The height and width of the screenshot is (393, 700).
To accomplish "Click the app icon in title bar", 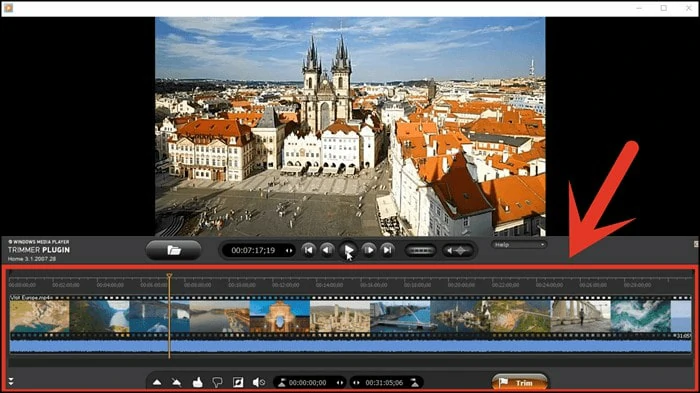I will point(8,8).
